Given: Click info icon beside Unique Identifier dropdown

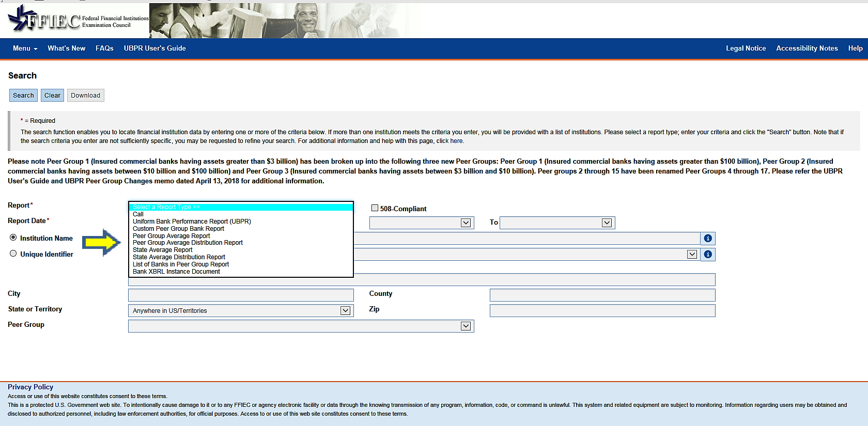Looking at the screenshot, I should 708,254.
